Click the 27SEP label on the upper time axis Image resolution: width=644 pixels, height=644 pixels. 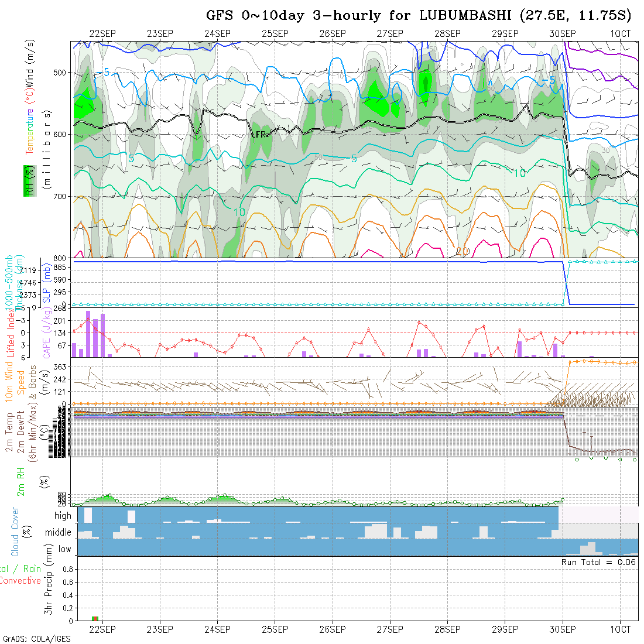(x=390, y=34)
